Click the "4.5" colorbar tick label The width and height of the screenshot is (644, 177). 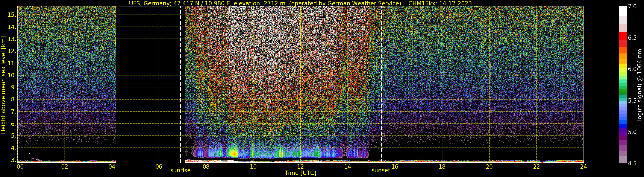[x=632, y=163]
